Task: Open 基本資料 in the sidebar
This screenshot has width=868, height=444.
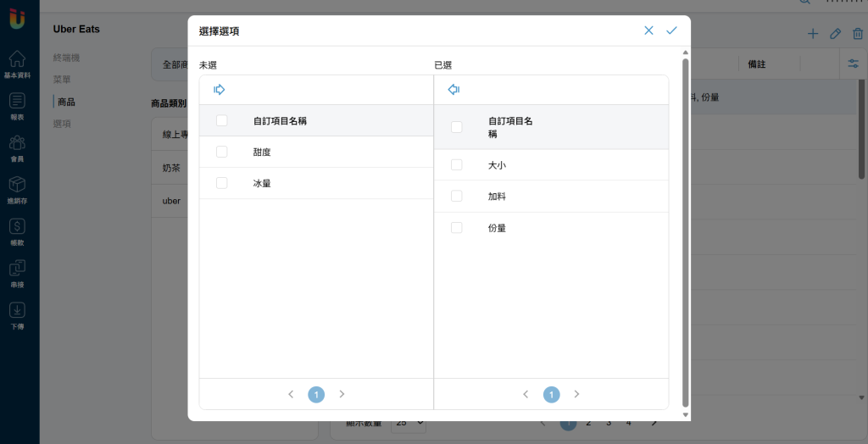Action: (x=17, y=64)
